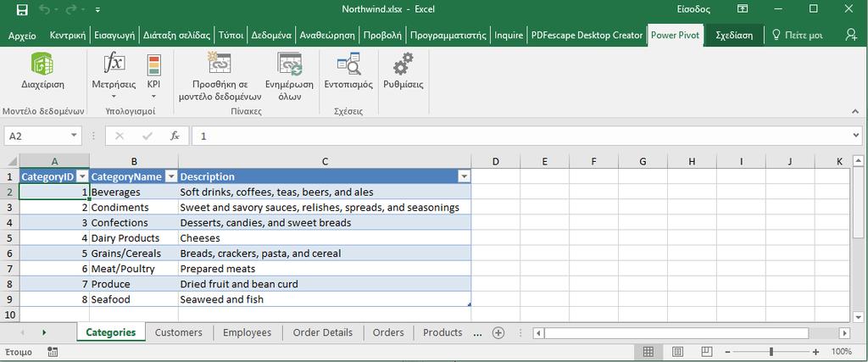Open the Αρχείο (File) tab
This screenshot has width=868, height=362.
22,36
